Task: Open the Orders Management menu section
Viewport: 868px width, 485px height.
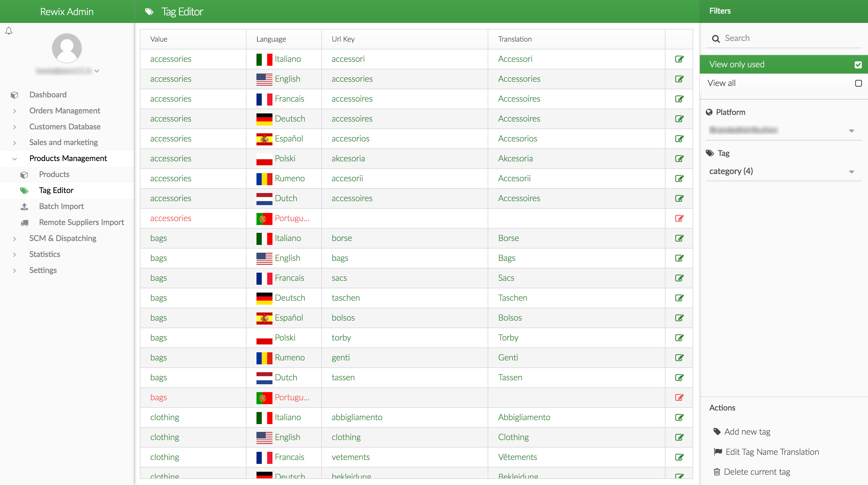Action: tap(64, 110)
